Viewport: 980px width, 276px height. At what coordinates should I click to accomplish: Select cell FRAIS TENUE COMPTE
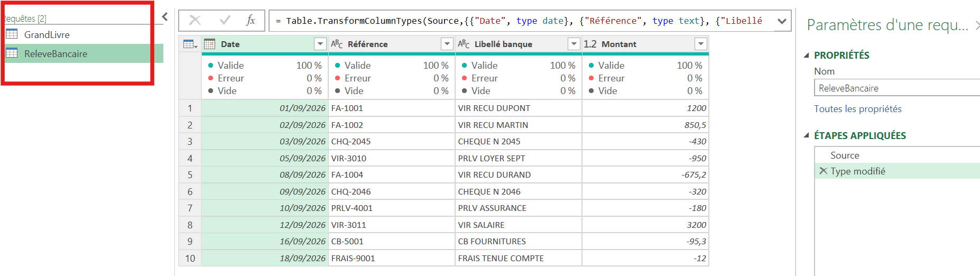click(519, 258)
